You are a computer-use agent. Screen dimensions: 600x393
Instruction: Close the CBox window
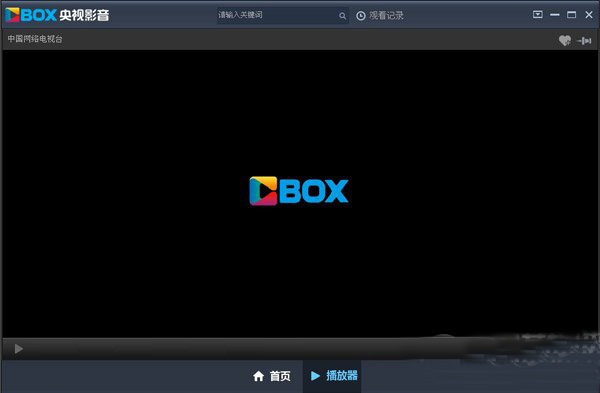(x=589, y=15)
